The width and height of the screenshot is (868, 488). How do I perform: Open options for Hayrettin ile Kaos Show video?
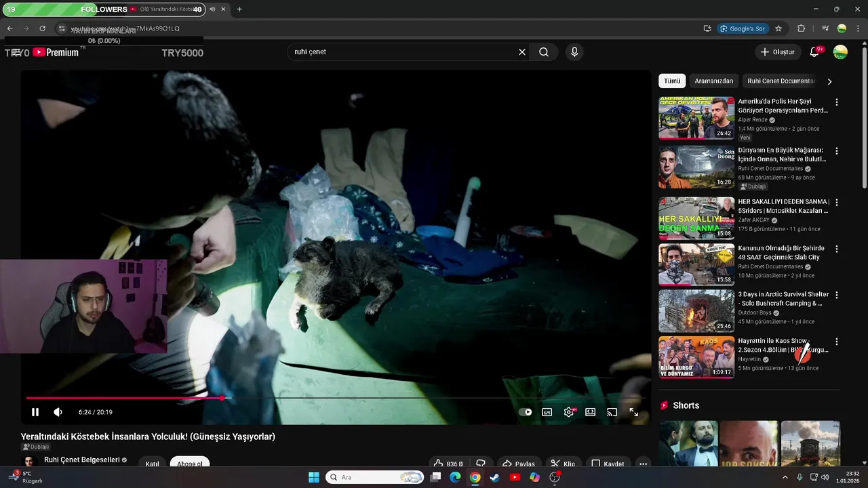[x=837, y=342]
